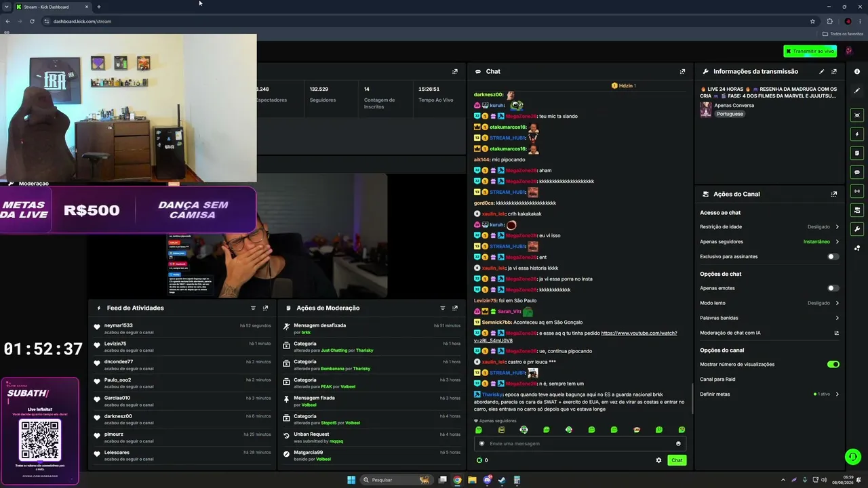Open Discord from the taskbar
The width and height of the screenshot is (868, 488).
[x=487, y=480]
